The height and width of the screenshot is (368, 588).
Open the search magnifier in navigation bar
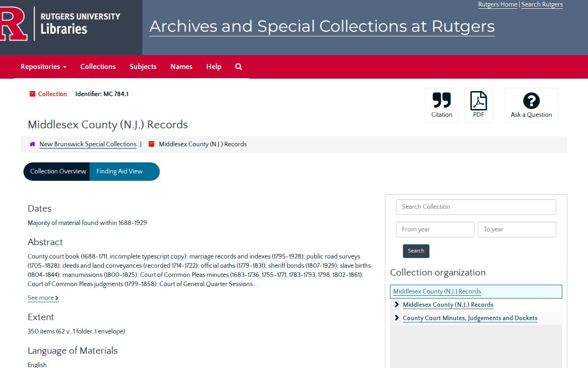tap(238, 67)
